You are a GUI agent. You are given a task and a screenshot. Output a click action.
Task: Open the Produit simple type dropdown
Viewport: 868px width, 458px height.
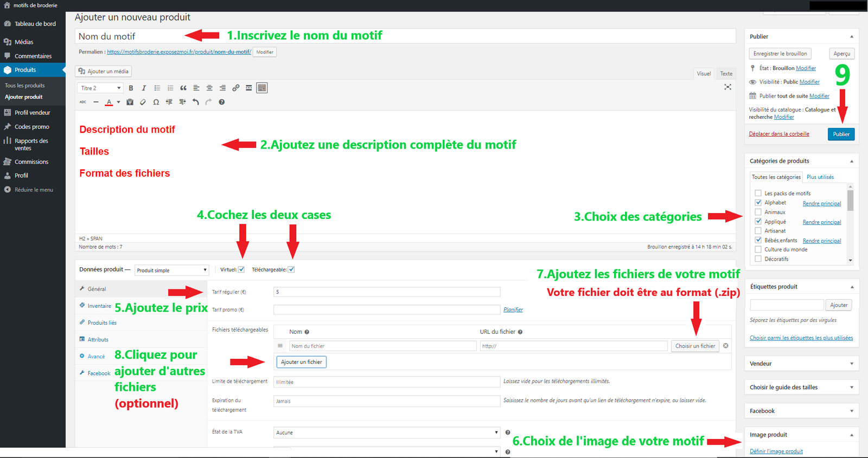coord(171,270)
